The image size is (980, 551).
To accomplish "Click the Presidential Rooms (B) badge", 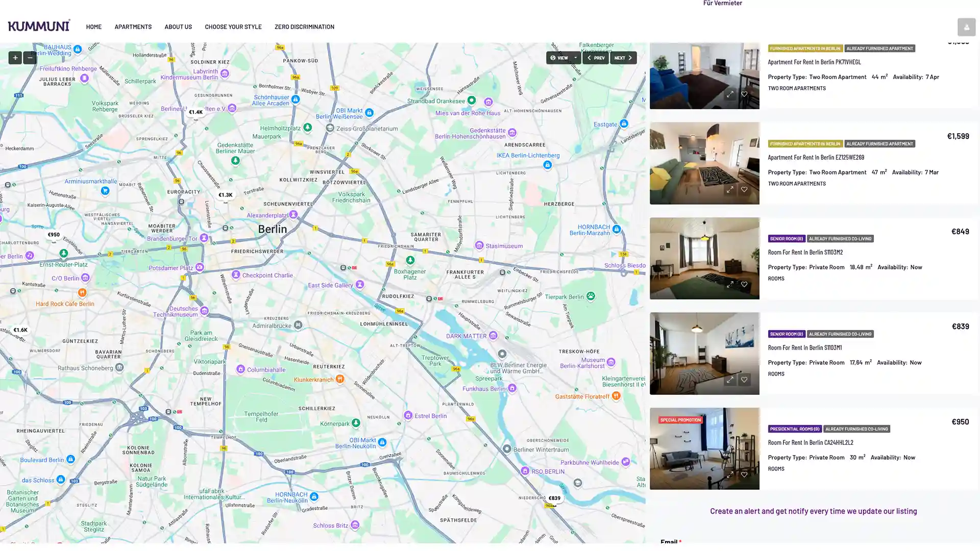I will [x=794, y=429].
